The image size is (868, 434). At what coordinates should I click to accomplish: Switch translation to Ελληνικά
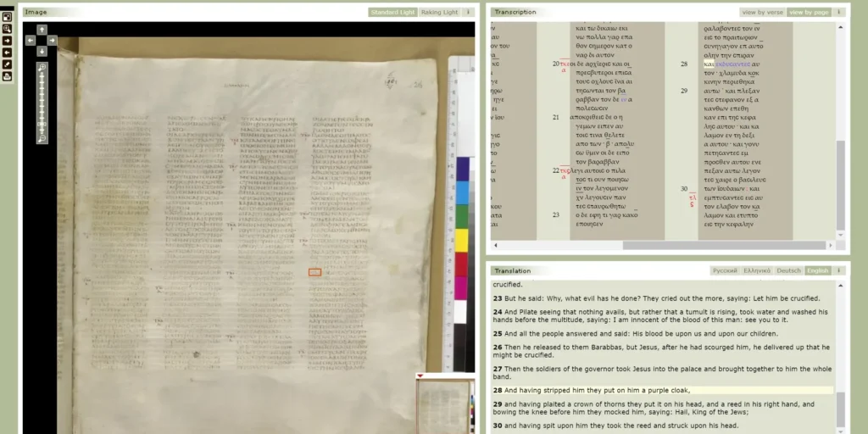757,270
